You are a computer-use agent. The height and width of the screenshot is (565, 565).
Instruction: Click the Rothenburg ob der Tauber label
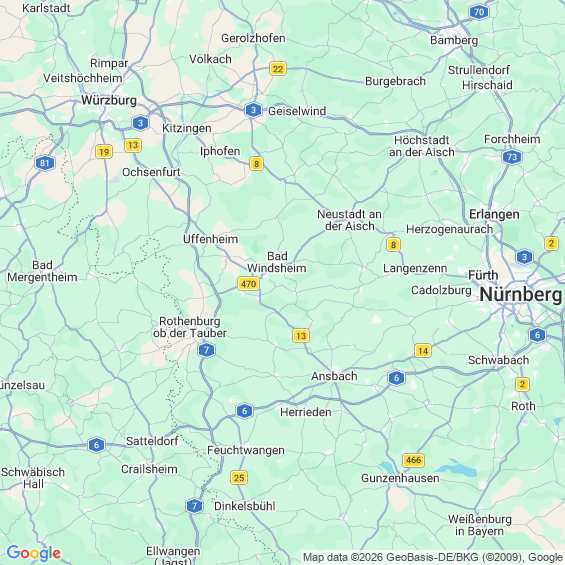(x=190, y=327)
